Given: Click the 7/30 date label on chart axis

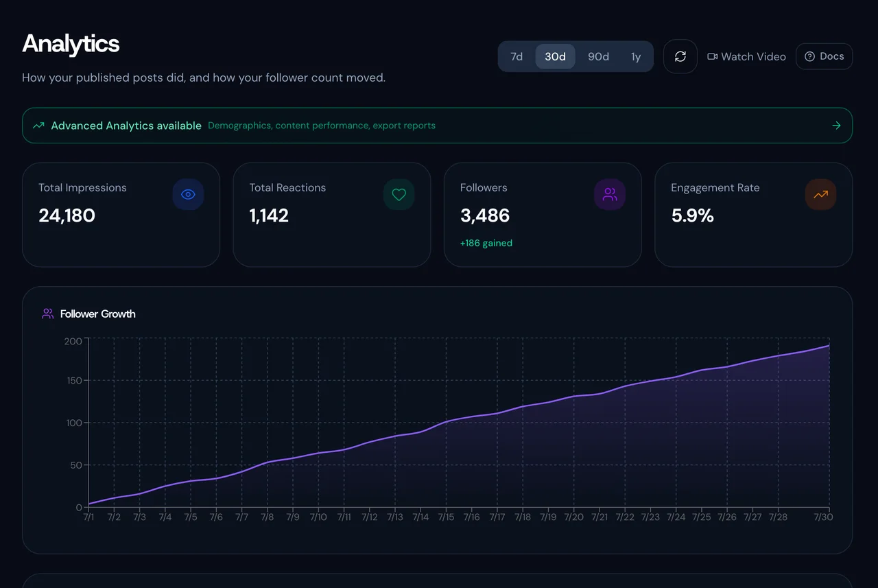Looking at the screenshot, I should click(823, 517).
